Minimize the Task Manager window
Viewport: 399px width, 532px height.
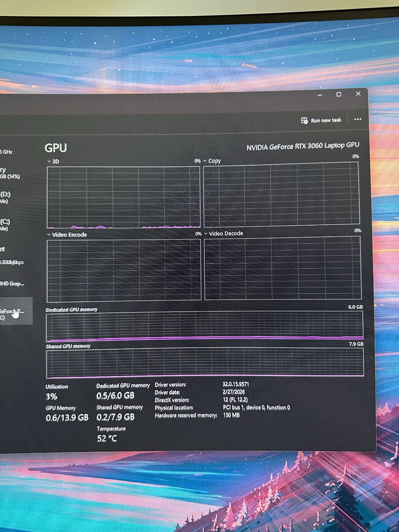click(x=320, y=95)
